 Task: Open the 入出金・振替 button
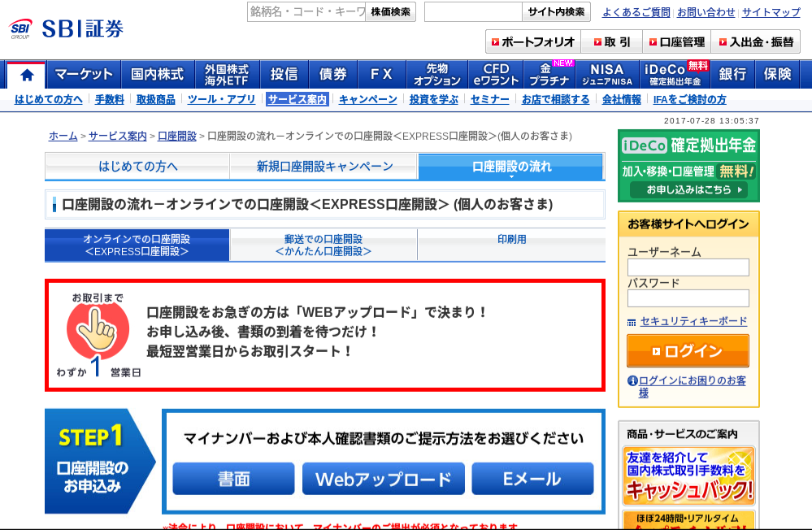click(756, 42)
